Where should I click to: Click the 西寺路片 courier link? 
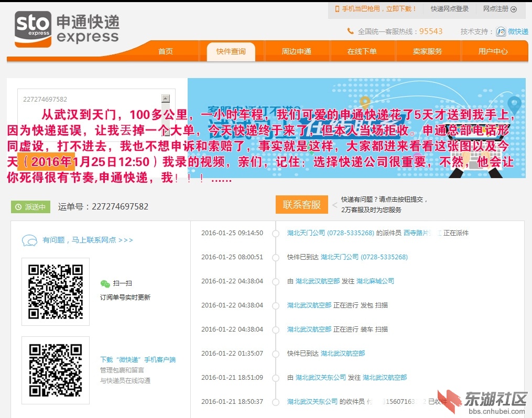point(417,233)
